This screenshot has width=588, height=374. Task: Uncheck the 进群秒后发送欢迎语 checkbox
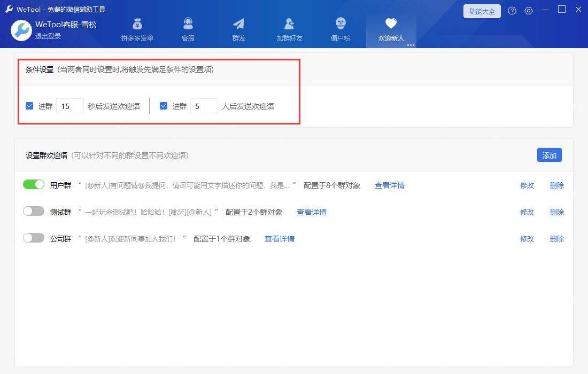click(x=29, y=106)
